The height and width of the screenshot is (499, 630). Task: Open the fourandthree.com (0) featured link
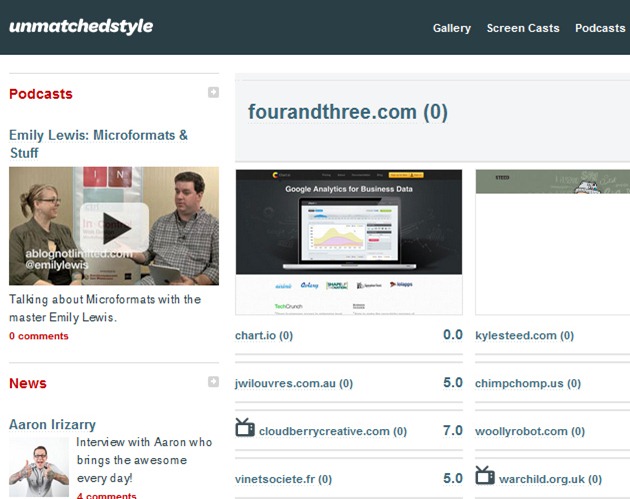(348, 112)
